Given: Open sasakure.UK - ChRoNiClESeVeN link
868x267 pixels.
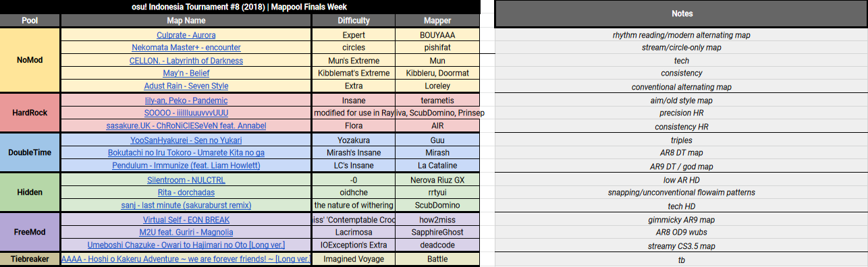Looking at the screenshot, I should [x=186, y=125].
